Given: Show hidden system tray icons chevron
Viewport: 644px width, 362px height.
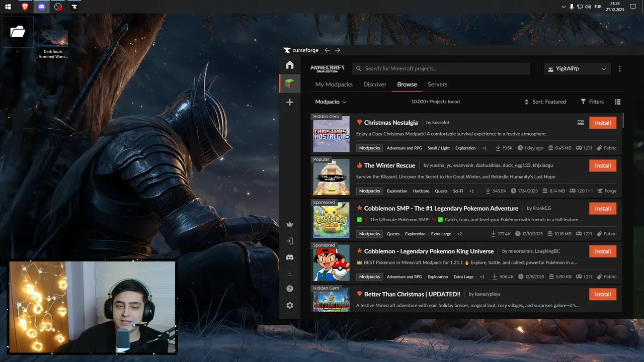Looking at the screenshot, I should (563, 7).
